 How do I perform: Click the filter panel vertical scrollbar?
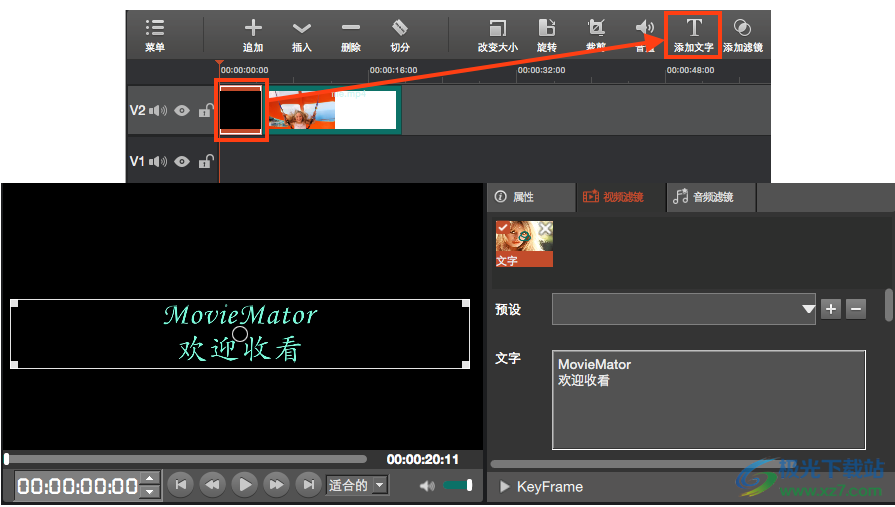coord(889,305)
